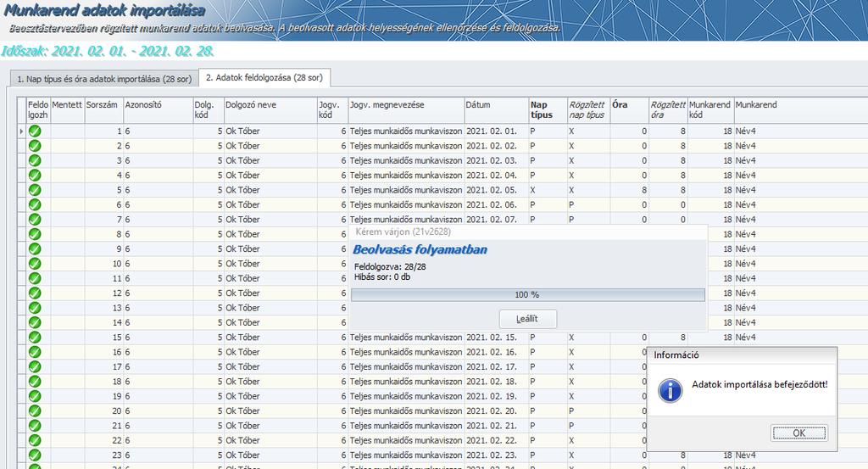The image size is (868, 469).
Task: Click the green check icon in row 23
Action: click(35, 455)
